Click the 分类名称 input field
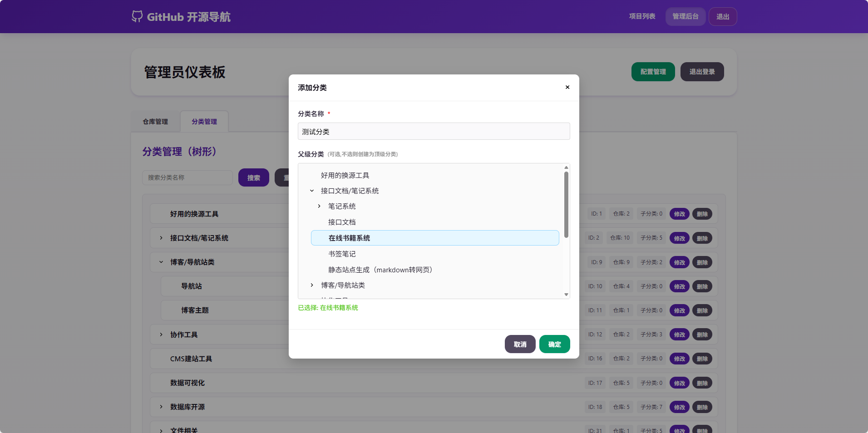The image size is (868, 433). tap(434, 132)
